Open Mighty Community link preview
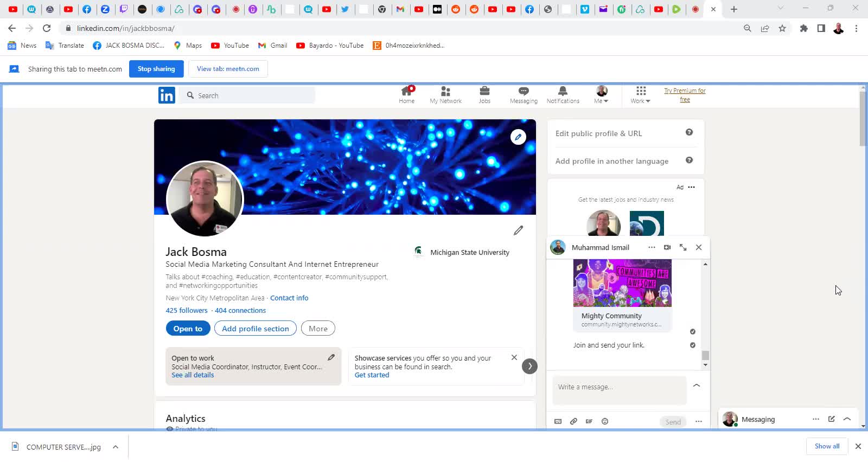Viewport: 868px width, 462px height. (x=622, y=294)
